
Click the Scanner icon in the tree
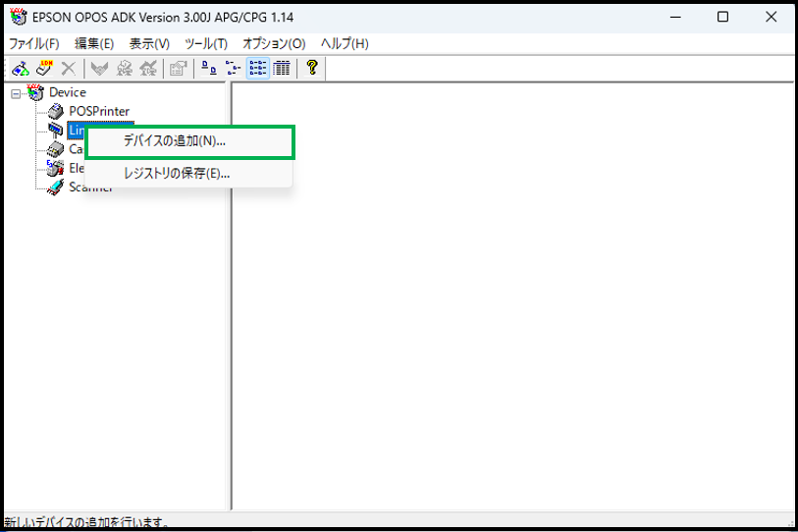point(56,187)
